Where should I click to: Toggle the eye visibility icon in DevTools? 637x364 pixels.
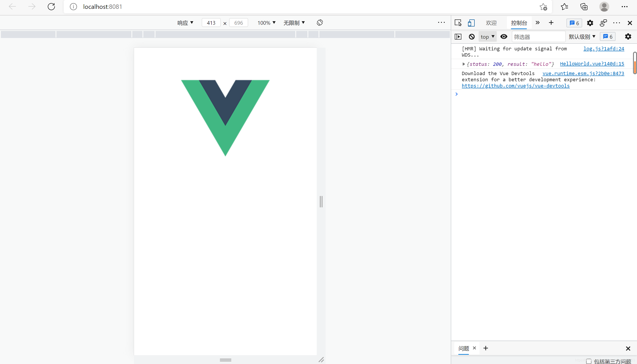504,37
